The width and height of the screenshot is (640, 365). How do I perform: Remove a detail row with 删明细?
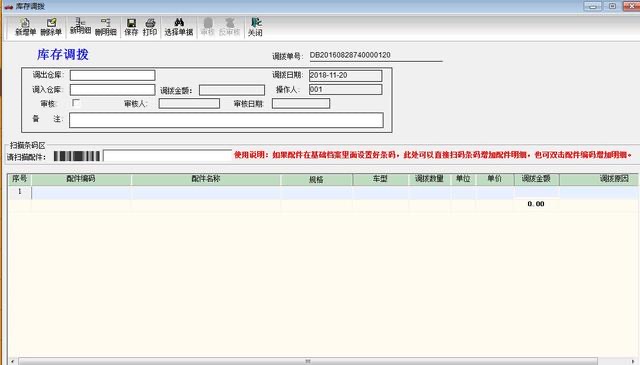pos(106,27)
